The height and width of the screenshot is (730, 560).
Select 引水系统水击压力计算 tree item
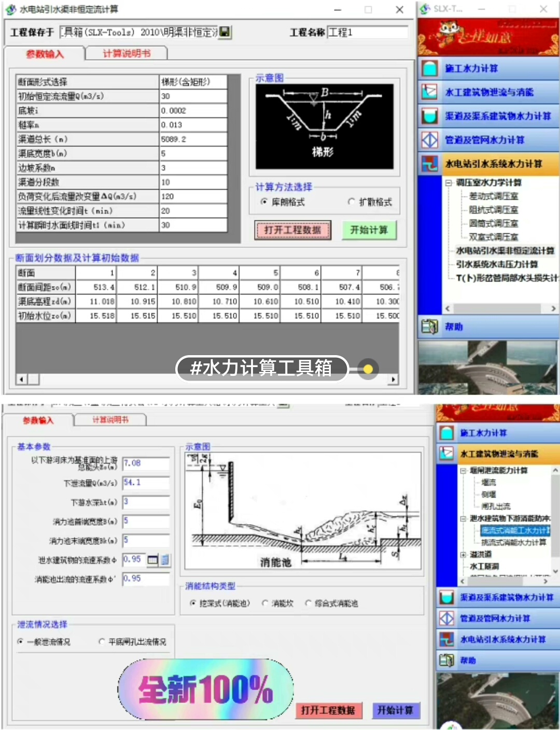click(x=497, y=264)
